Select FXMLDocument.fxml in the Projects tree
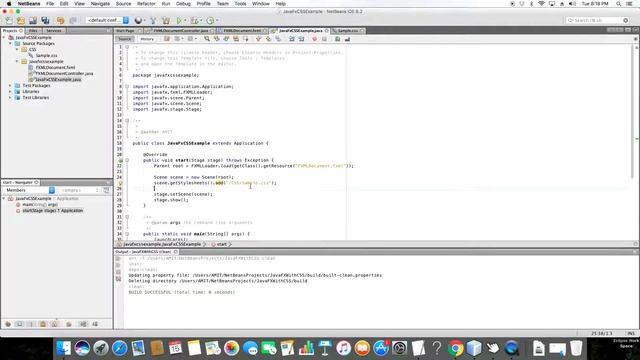 click(55, 67)
